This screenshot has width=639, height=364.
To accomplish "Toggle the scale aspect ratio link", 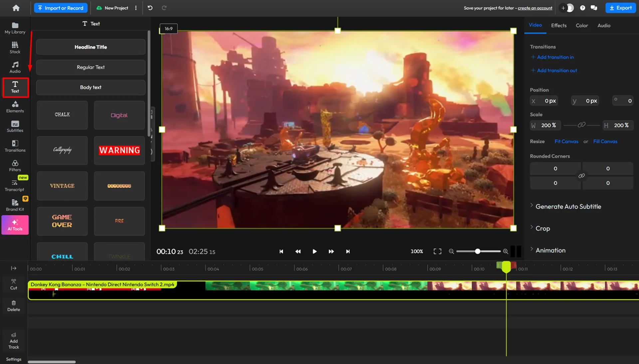I will 581,125.
